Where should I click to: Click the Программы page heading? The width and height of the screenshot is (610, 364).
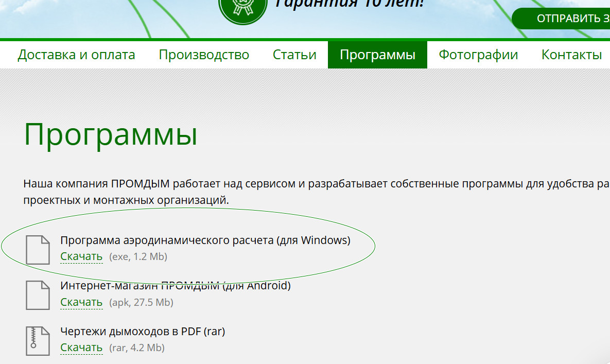111,134
